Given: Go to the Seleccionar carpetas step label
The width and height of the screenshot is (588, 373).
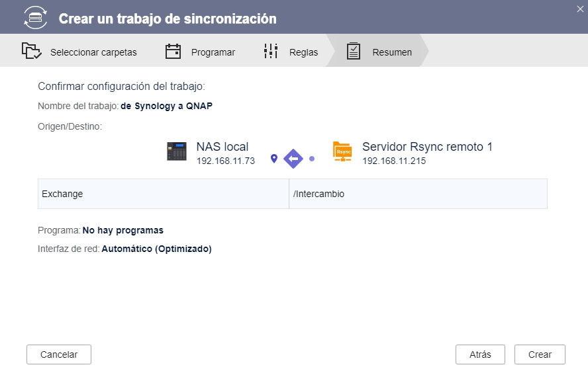Looking at the screenshot, I should coord(93,52).
